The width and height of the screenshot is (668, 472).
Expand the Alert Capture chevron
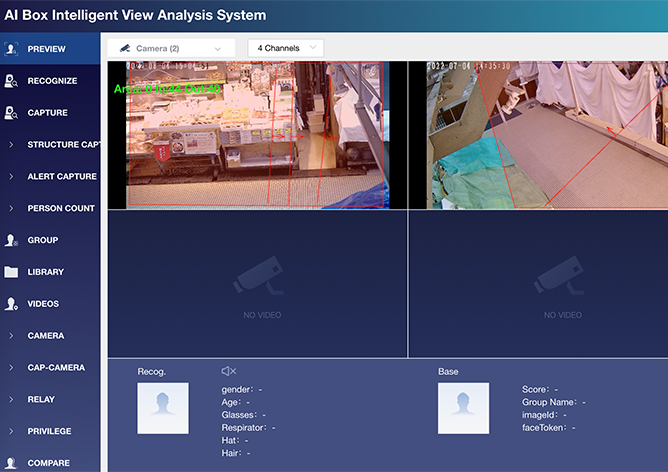11,177
